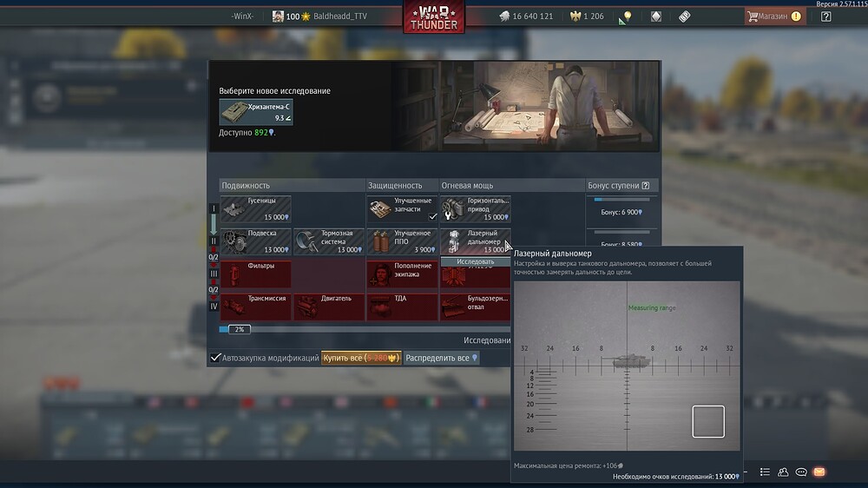This screenshot has width=868, height=488.
Task: Select the Улучшенные запчасти modification
Action: click(402, 208)
